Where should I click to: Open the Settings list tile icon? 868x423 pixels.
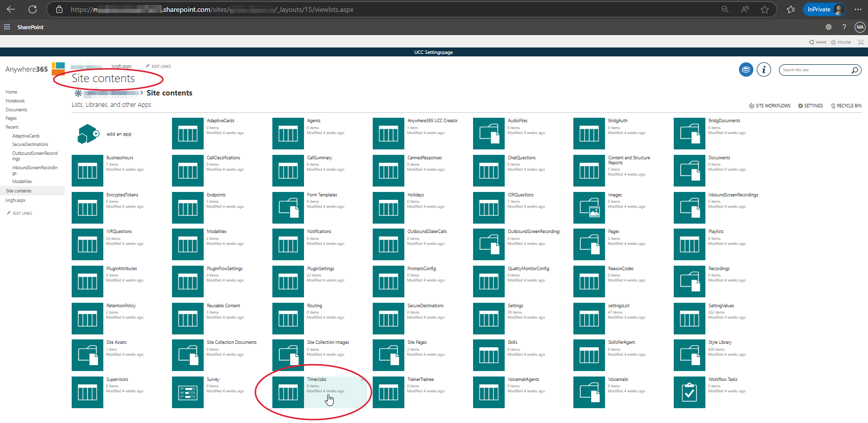[489, 319]
